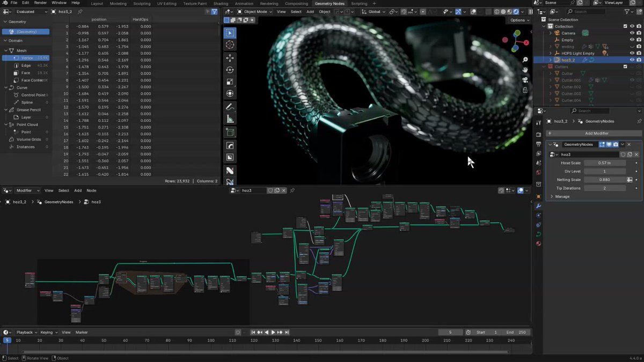Pin the GeometryNodes properties panel
This screenshot has width=644, height=362.
tap(639, 121)
